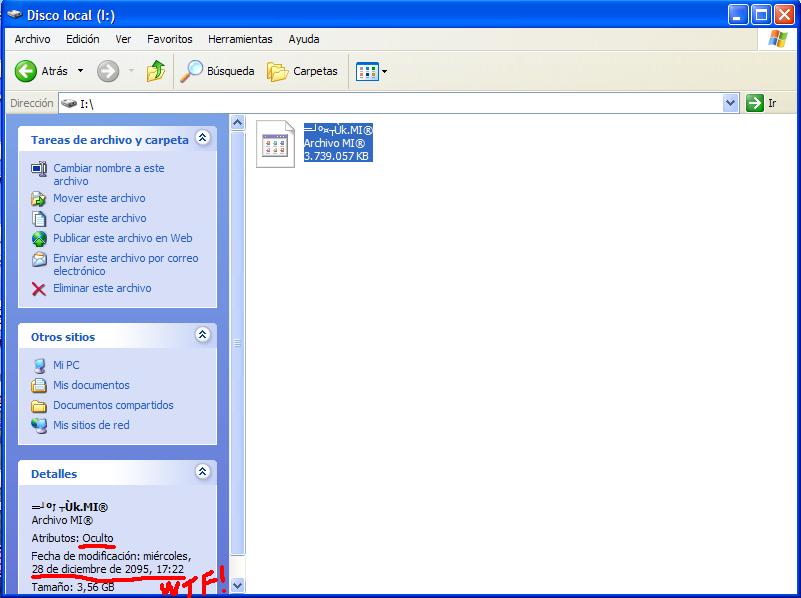Click the Copiar este archivo icon

pyautogui.click(x=39, y=219)
